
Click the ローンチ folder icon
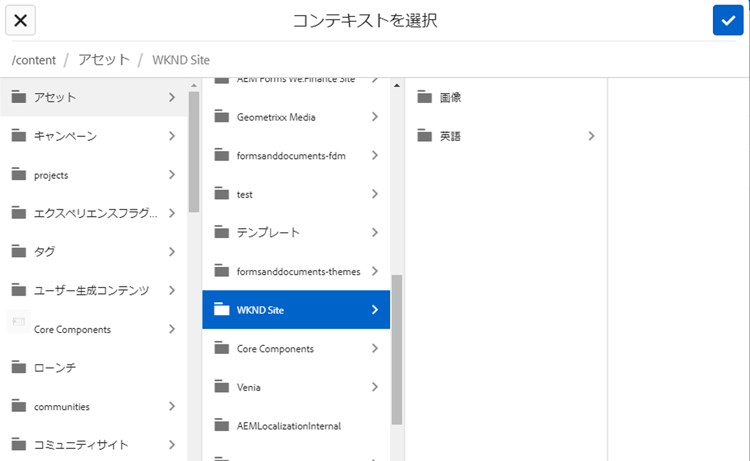(19, 367)
